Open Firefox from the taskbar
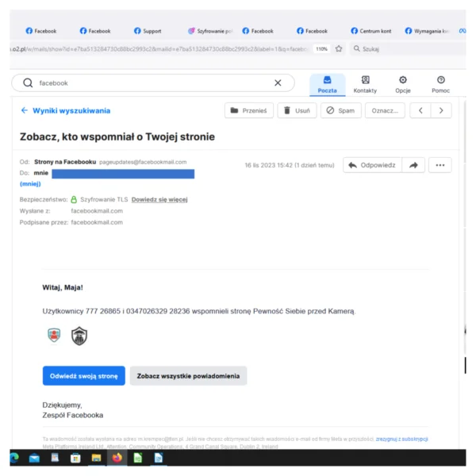Screen dimensions: 476x476 click(117, 458)
